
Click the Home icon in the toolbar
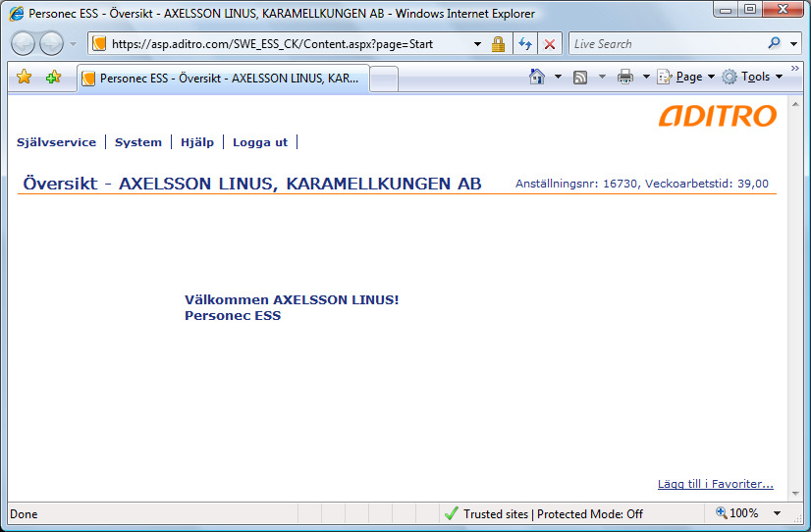(537, 77)
